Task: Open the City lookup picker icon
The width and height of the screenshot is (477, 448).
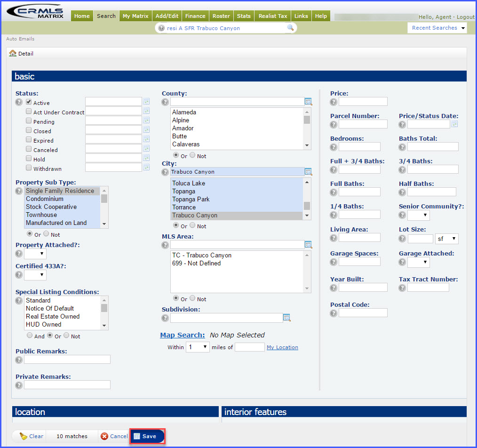Action: [308, 172]
